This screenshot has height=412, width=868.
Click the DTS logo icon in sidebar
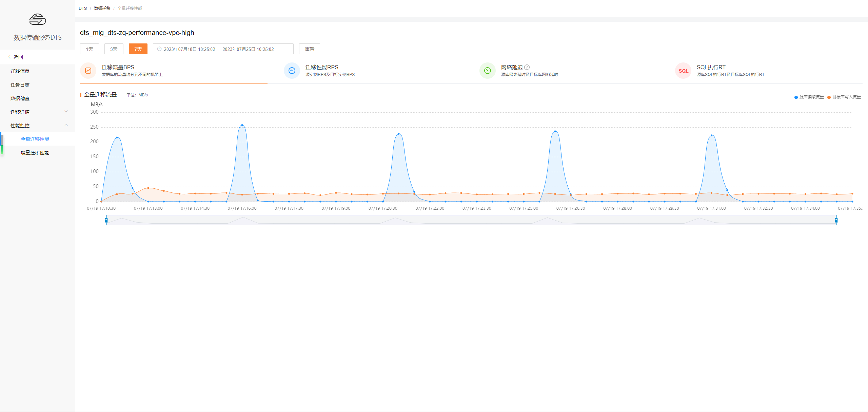pos(37,19)
